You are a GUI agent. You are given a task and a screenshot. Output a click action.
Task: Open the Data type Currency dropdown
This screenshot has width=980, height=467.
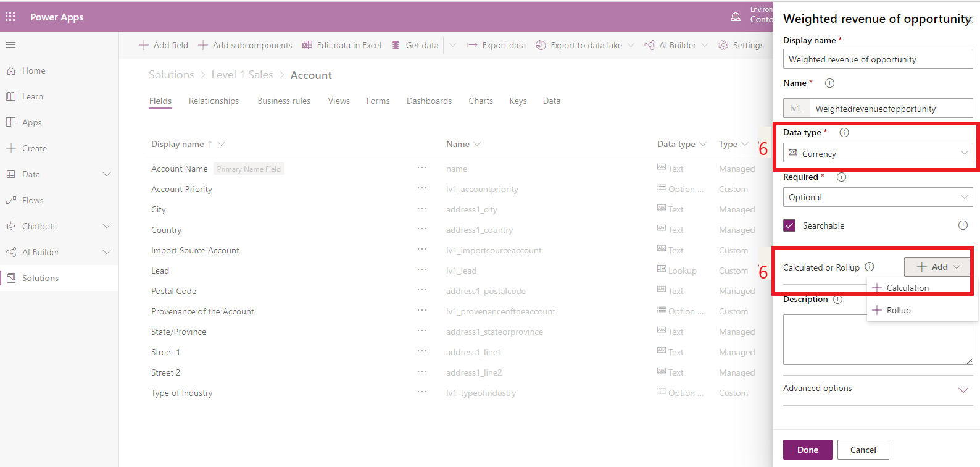[878, 153]
